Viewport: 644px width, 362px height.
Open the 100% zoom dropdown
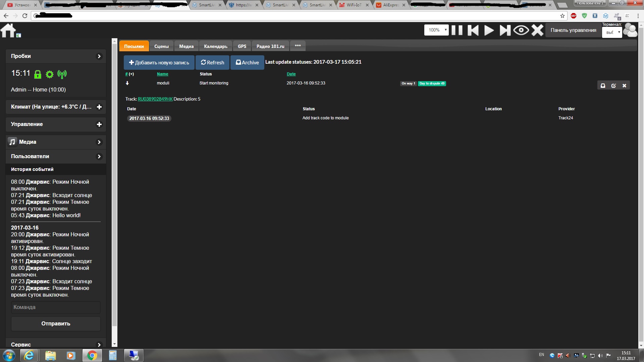[436, 30]
